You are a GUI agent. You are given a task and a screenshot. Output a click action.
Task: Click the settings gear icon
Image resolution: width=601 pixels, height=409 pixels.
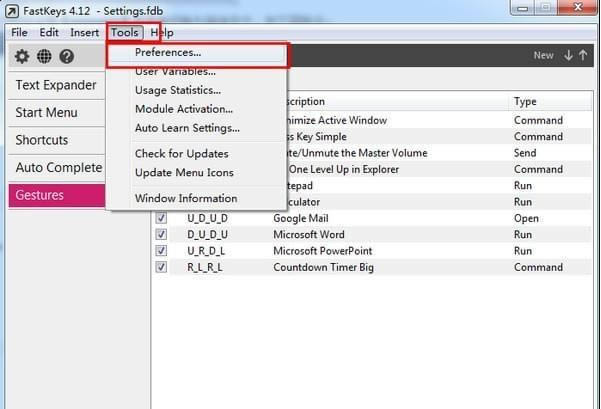pyautogui.click(x=22, y=57)
